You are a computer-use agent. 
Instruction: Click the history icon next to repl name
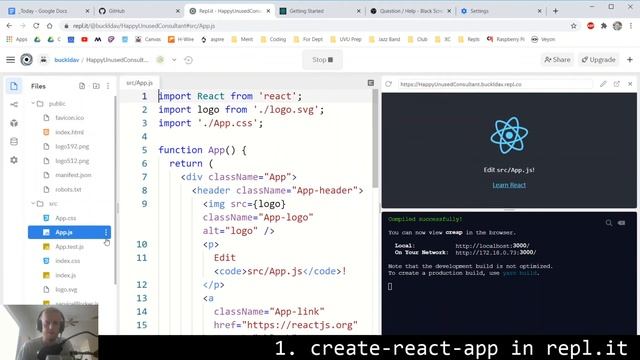point(188,60)
